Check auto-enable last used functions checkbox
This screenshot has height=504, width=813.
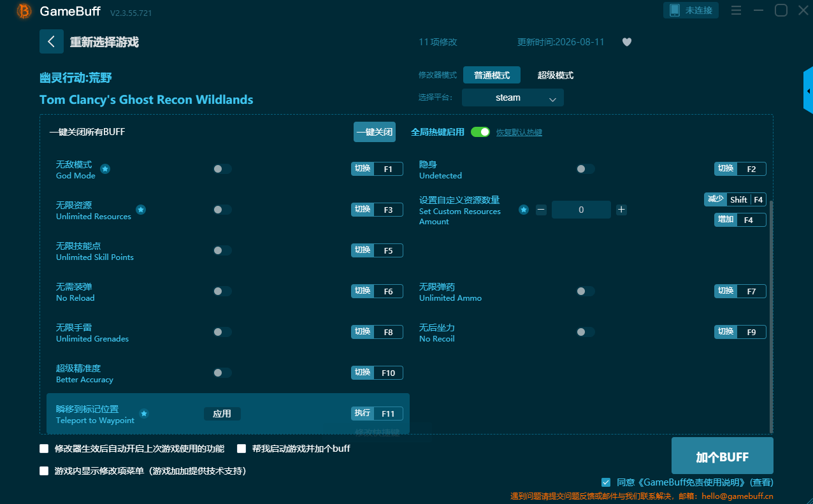(44, 449)
